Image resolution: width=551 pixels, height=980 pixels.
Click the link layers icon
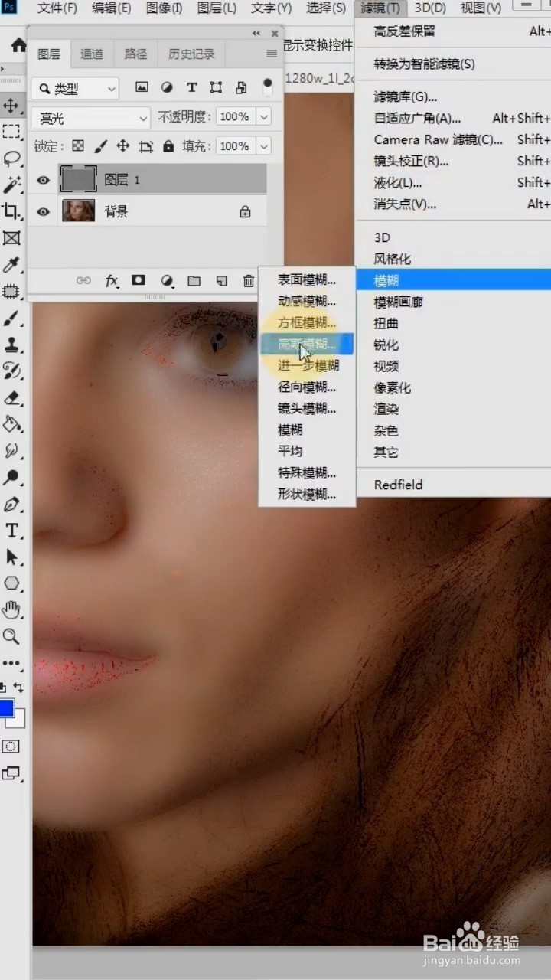pos(83,281)
